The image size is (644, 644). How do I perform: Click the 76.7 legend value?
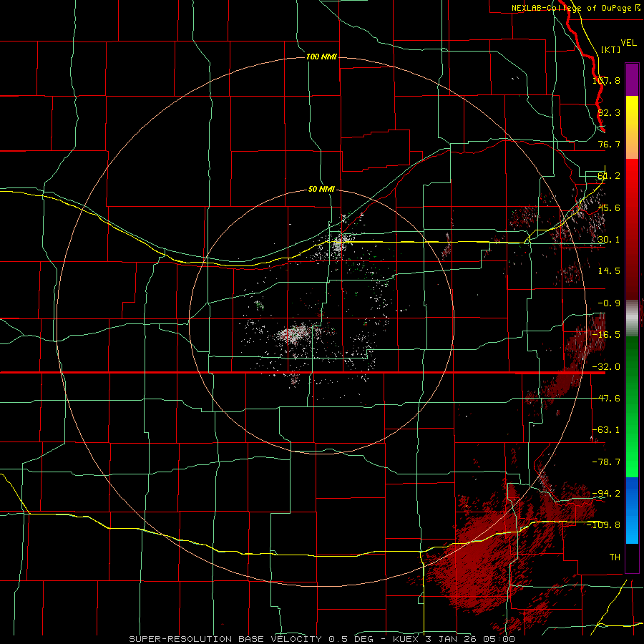coord(609,144)
